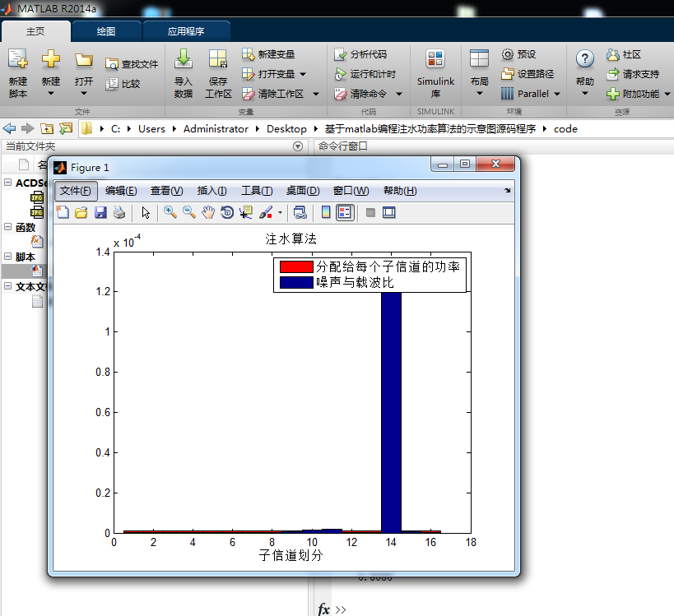Create a new script with 新建脚本
The height and width of the screenshot is (616, 674).
17,73
